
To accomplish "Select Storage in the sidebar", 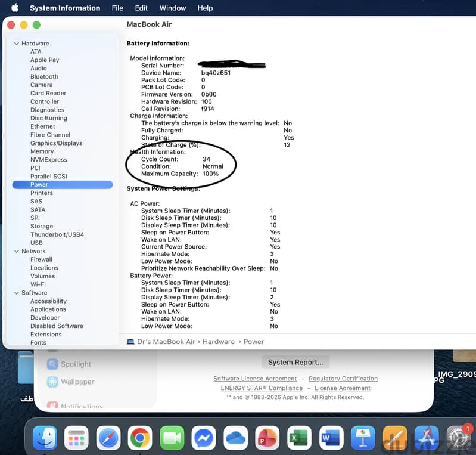I will point(42,227).
